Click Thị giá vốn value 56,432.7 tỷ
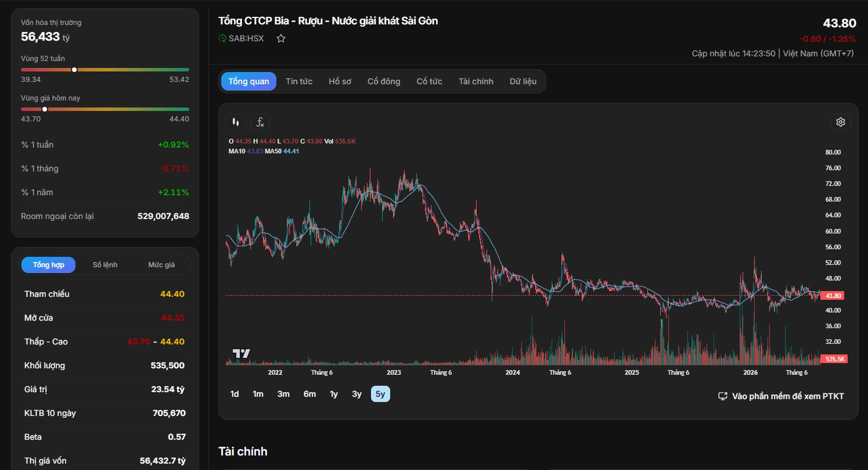 coord(163,461)
